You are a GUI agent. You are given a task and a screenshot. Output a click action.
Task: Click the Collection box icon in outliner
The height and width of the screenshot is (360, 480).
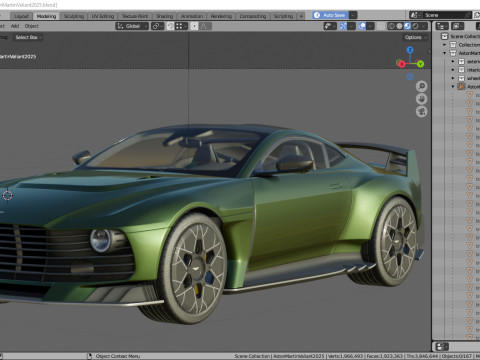453,45
